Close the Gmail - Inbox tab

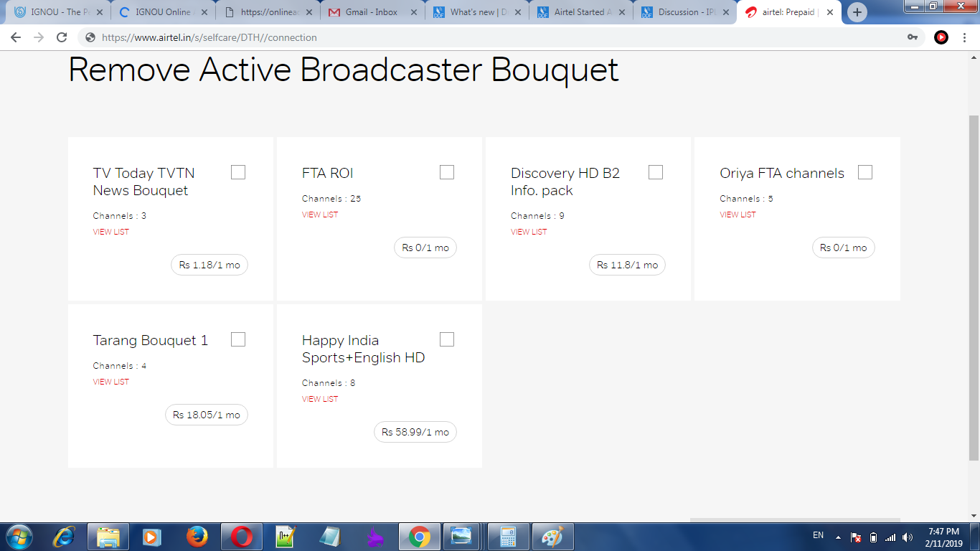pos(414,12)
